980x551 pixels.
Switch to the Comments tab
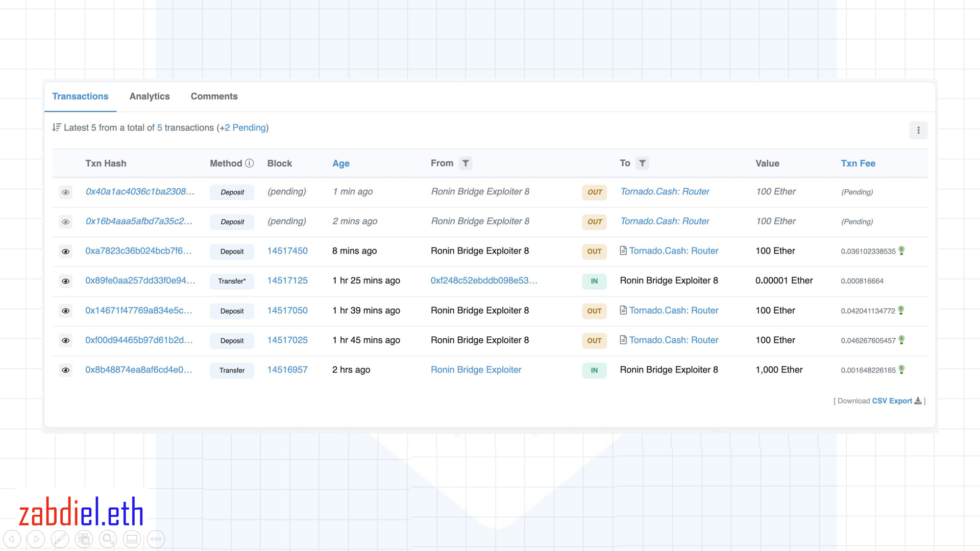[x=214, y=96]
